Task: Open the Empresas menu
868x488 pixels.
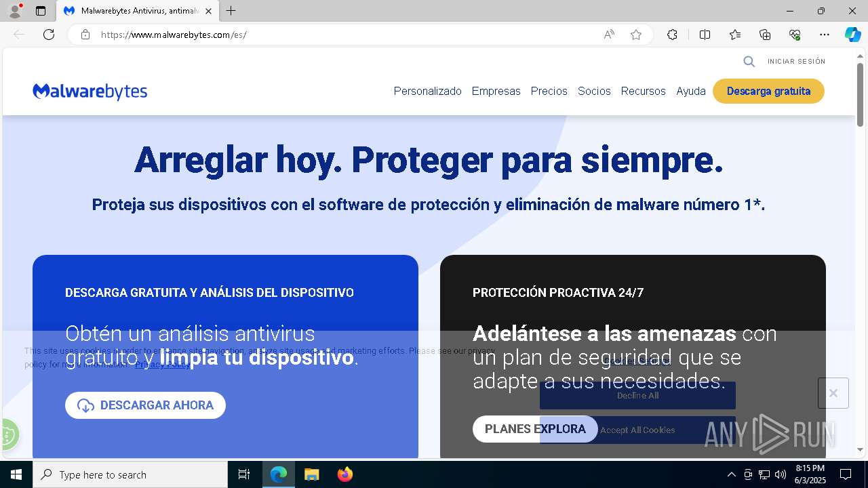Action: click(x=496, y=91)
